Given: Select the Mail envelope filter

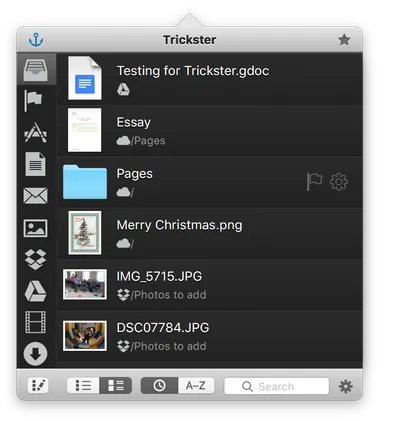Looking at the screenshot, I should pyautogui.click(x=35, y=196).
